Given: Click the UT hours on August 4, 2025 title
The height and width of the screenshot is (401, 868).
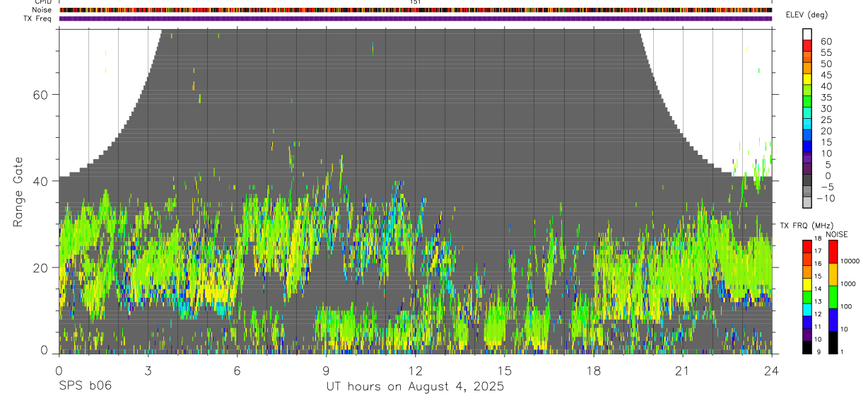Looking at the screenshot, I should [415, 386].
